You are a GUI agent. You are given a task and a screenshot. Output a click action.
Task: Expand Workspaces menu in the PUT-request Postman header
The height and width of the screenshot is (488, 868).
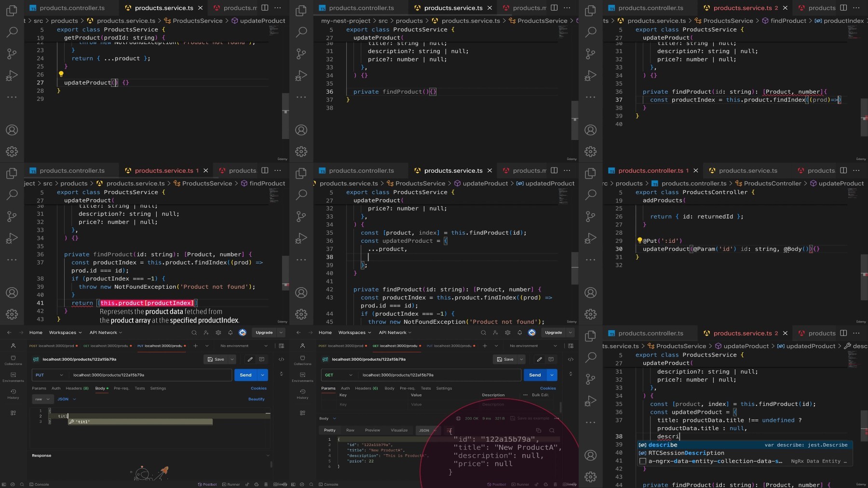pyautogui.click(x=65, y=333)
